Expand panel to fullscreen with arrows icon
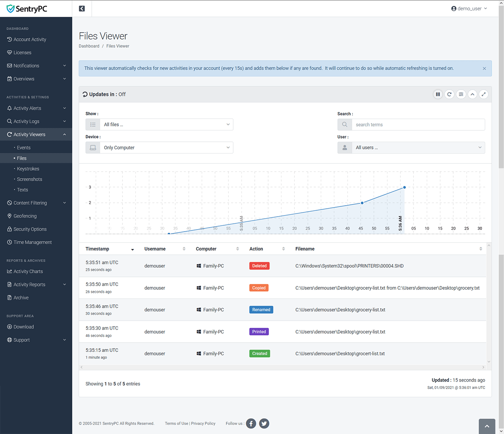 pos(484,94)
